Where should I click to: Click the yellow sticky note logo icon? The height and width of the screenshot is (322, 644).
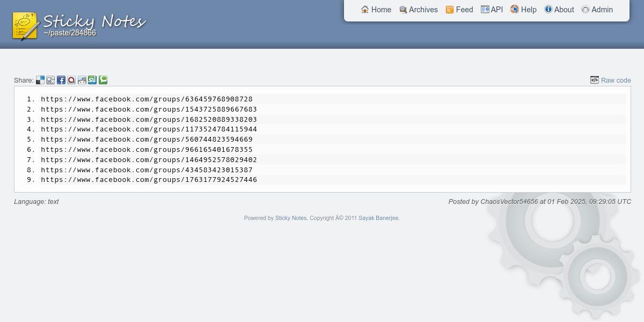pos(26,26)
